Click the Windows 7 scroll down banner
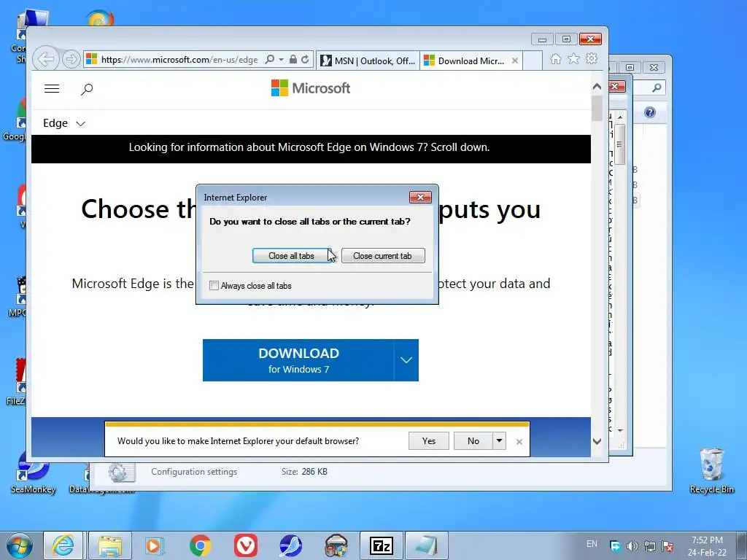The image size is (747, 560). click(311, 149)
